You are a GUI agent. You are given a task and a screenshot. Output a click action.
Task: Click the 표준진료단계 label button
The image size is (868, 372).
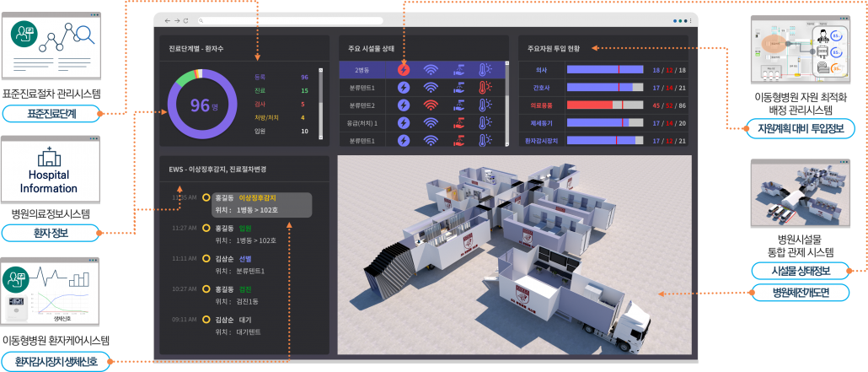[51, 112]
